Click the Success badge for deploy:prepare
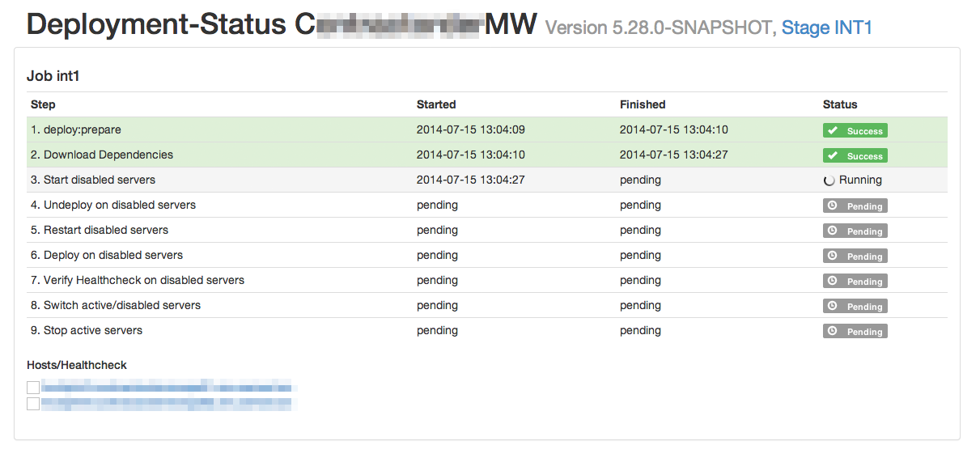Viewport: 980px width, 458px height. pyautogui.click(x=855, y=131)
